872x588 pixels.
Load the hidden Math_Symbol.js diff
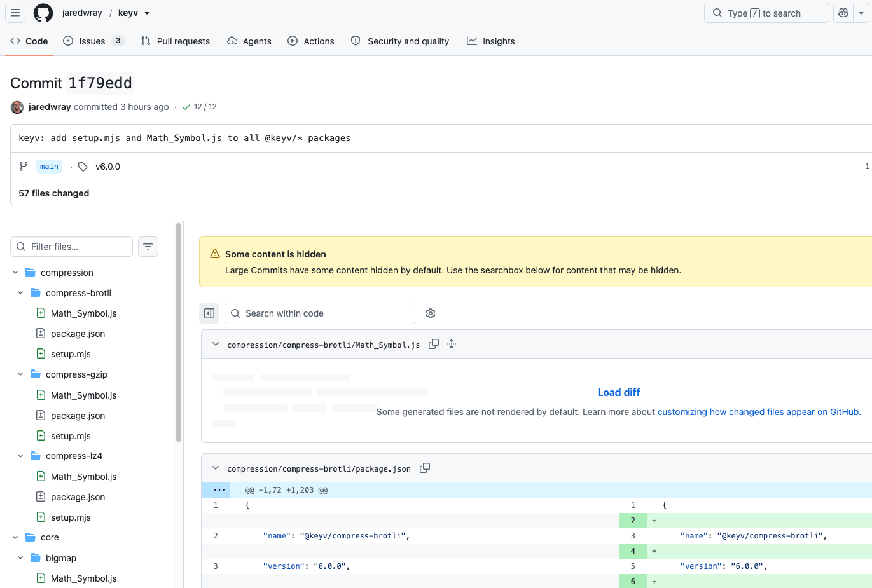pos(618,392)
